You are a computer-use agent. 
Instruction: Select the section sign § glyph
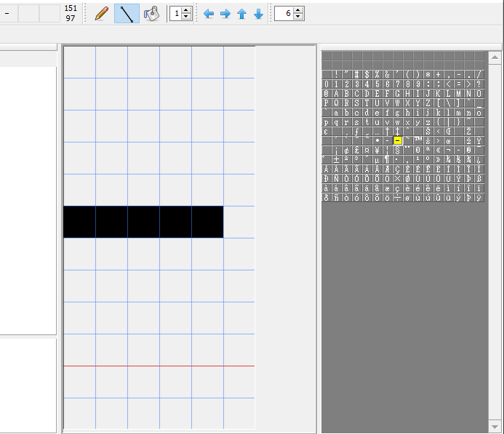coord(398,150)
